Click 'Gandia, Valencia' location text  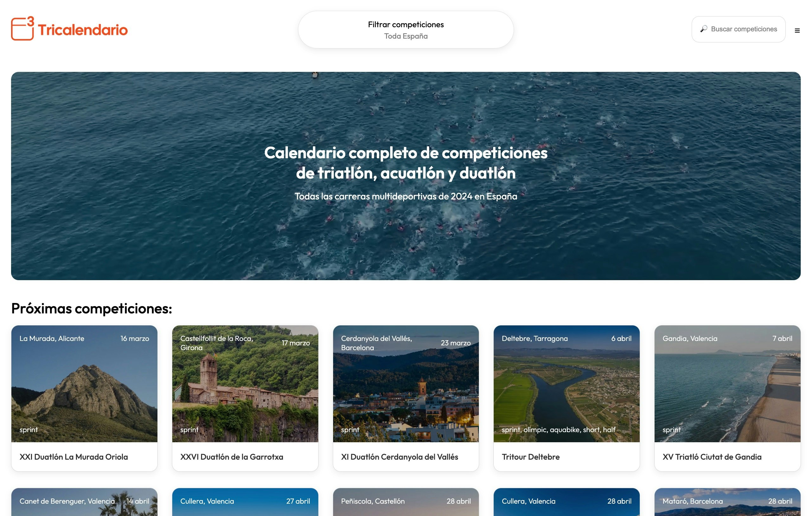click(x=690, y=338)
